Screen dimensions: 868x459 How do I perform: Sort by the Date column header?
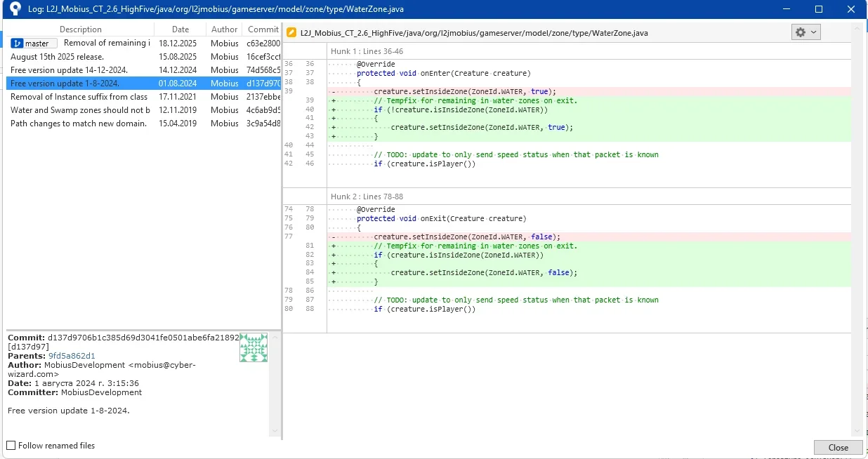[180, 29]
